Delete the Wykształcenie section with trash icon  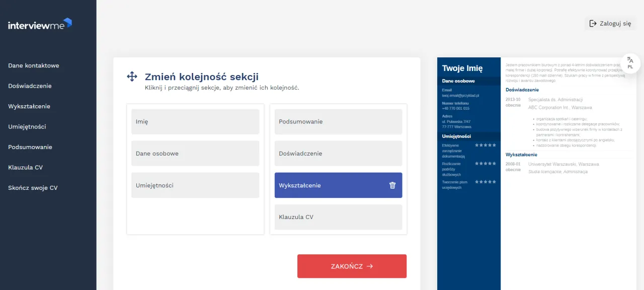[392, 185]
